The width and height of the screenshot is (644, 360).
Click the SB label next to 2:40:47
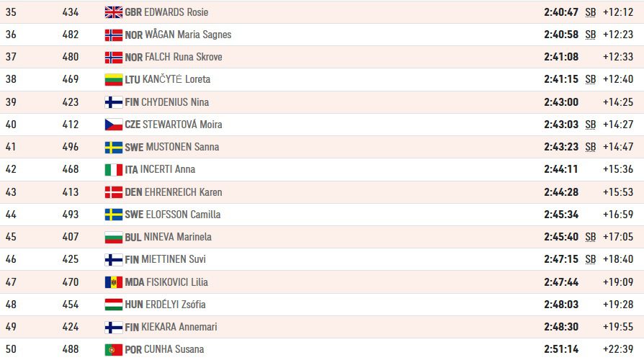pyautogui.click(x=591, y=12)
